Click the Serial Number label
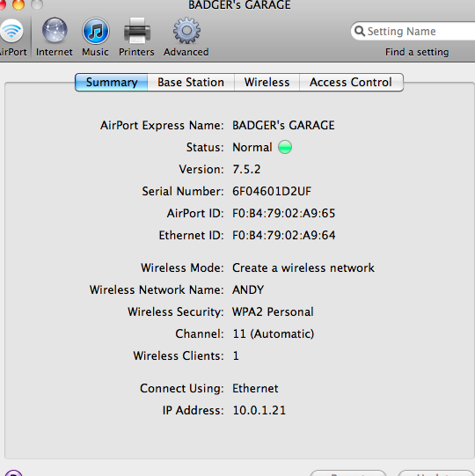This screenshot has width=475, height=476. [x=183, y=191]
